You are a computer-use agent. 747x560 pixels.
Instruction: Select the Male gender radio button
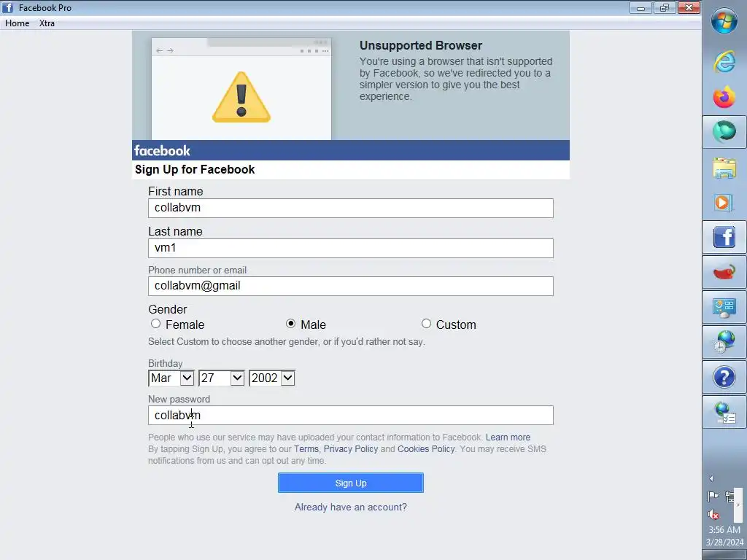pos(290,324)
